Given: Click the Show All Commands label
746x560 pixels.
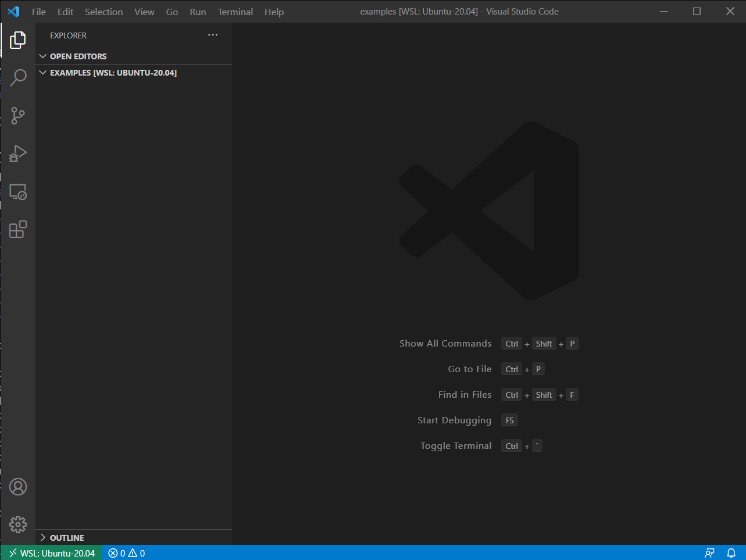Looking at the screenshot, I should pos(445,344).
